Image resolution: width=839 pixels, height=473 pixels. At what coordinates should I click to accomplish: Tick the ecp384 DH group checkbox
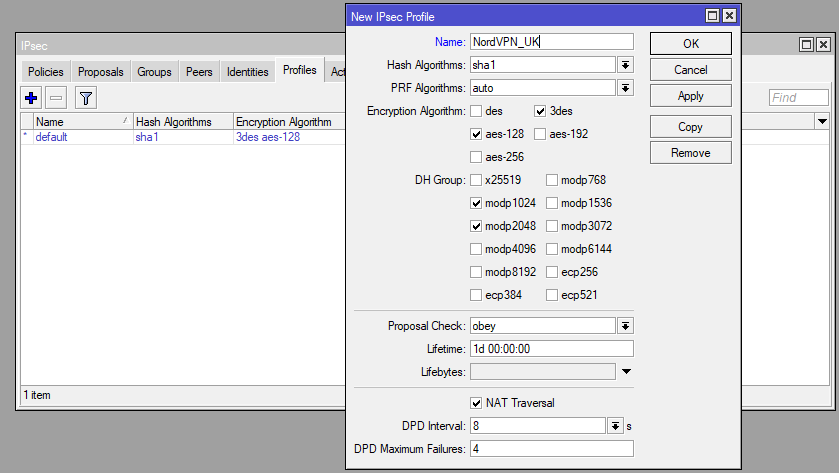tap(476, 295)
